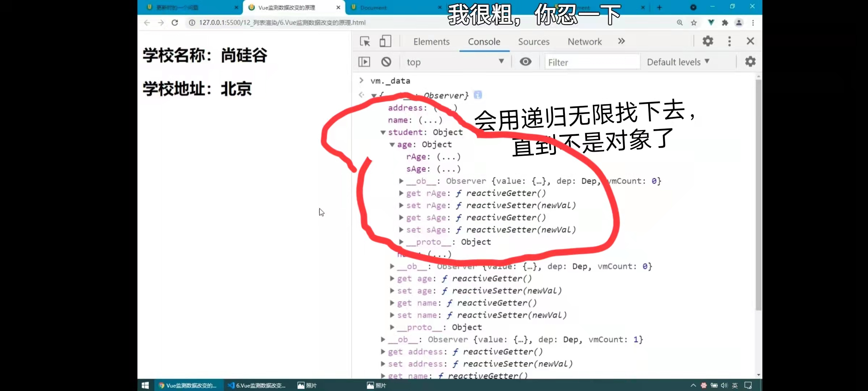
Task: Toggle the live expression eye icon
Action: (x=526, y=62)
